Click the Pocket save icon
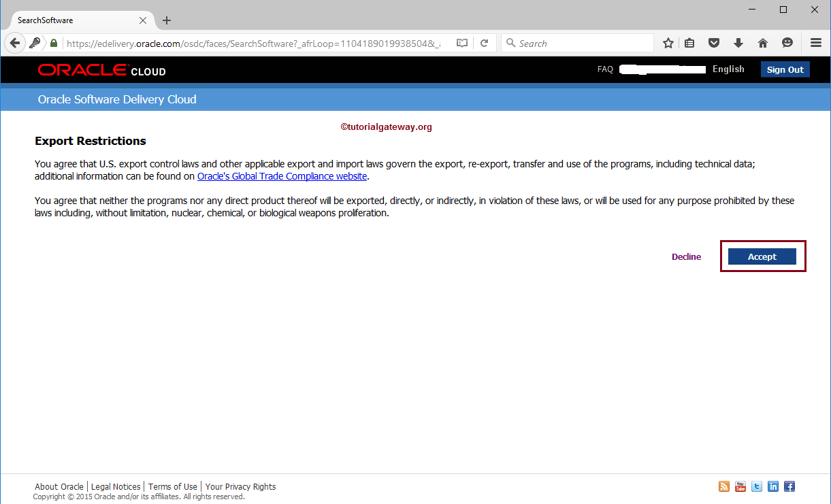The image size is (831, 504). tap(714, 43)
